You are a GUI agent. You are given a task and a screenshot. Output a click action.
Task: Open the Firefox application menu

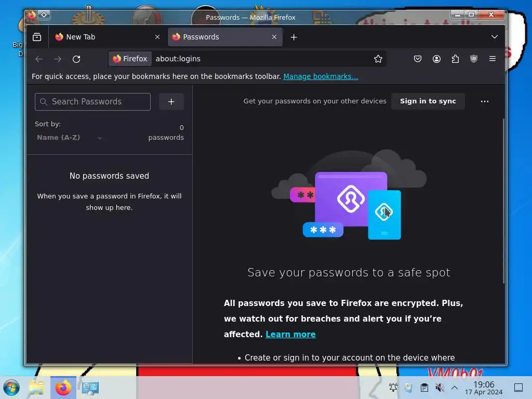[493, 59]
